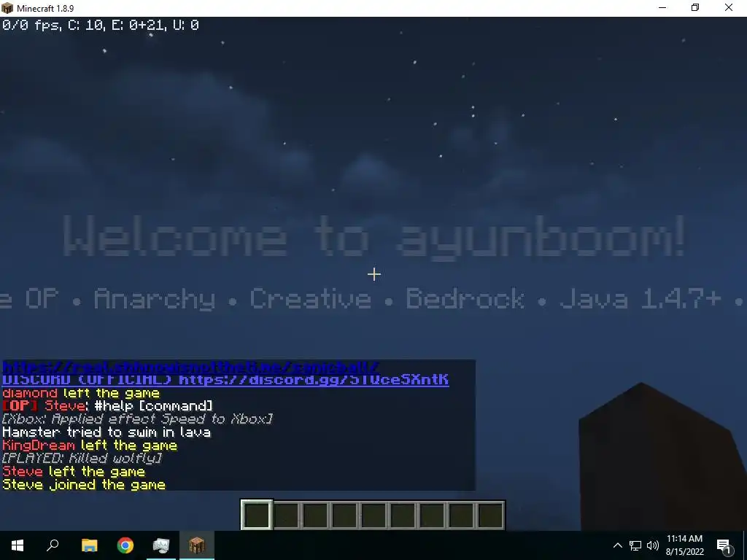Click the Minecraft 1.8.9 title bar icon
747x560 pixels.
tap(7, 8)
